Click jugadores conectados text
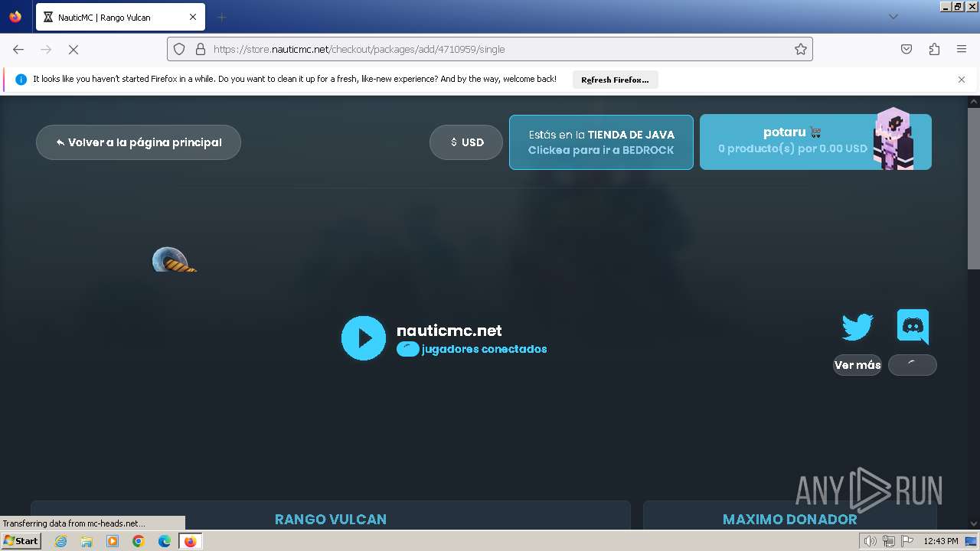 484,349
